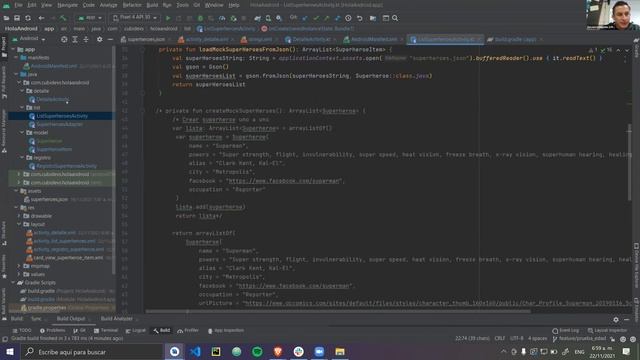Open Build panel settings gear
640x360 pixels.
coord(616,320)
